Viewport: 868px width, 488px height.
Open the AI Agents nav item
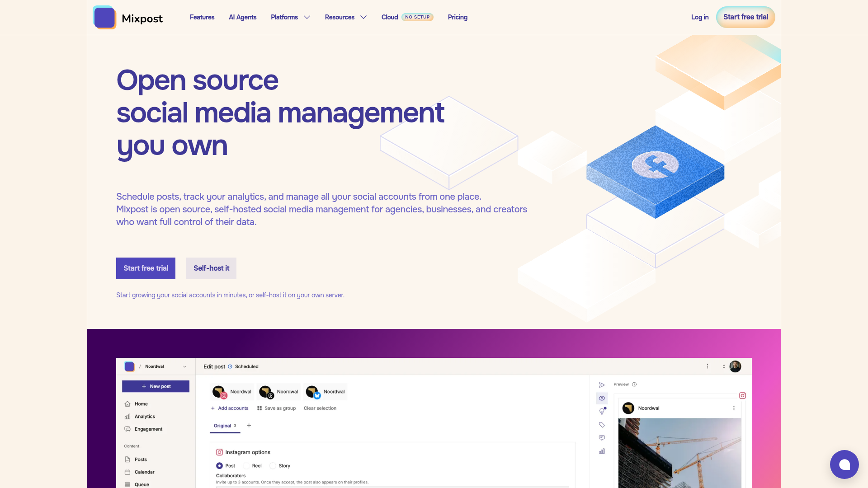pos(242,17)
